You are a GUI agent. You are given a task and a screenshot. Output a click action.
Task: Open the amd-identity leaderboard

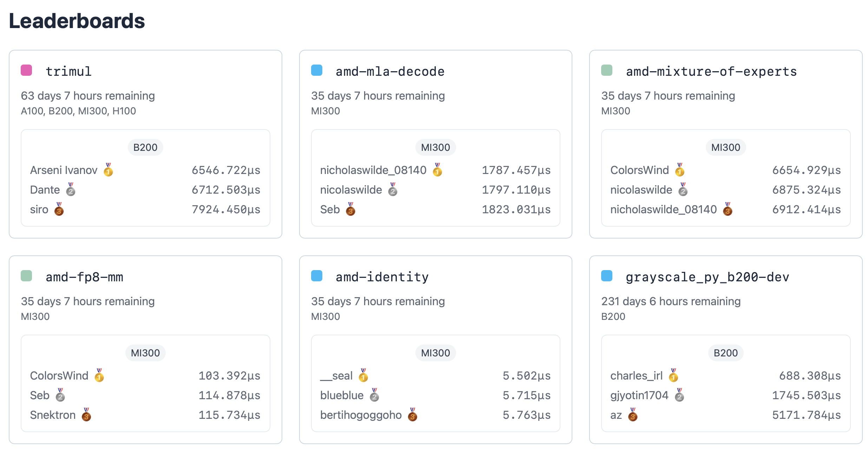click(x=382, y=277)
